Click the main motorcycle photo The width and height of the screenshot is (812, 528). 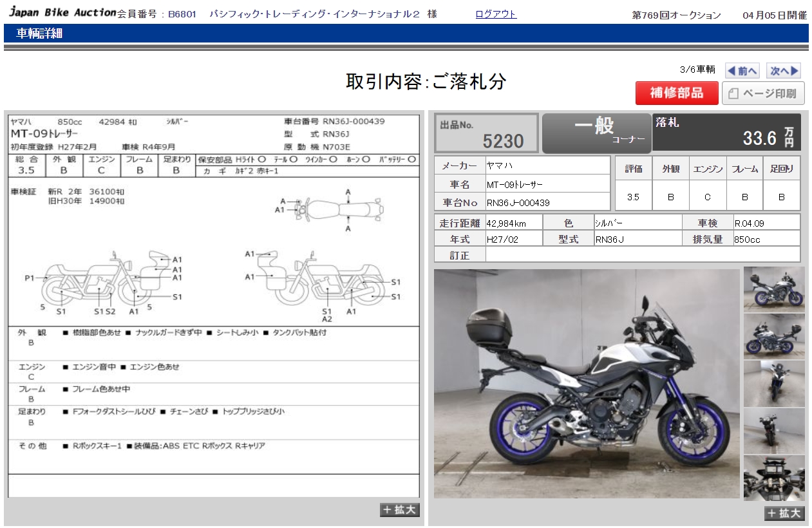pyautogui.click(x=587, y=384)
